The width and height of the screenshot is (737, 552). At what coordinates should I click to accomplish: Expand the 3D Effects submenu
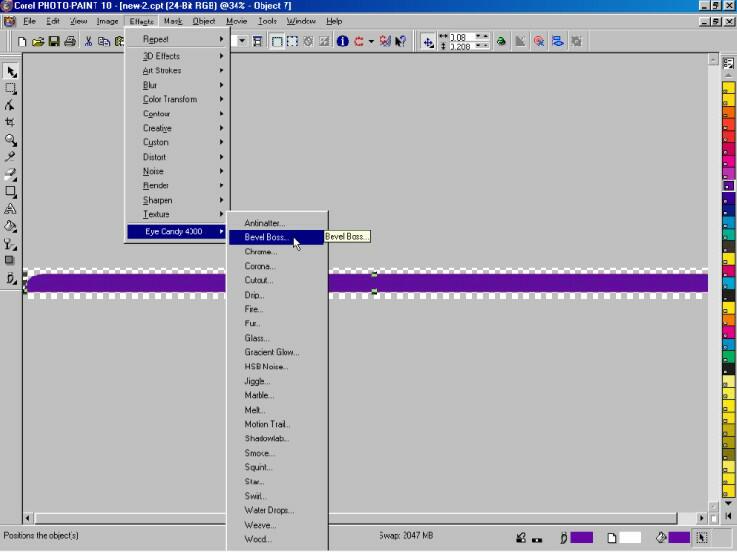coord(178,56)
